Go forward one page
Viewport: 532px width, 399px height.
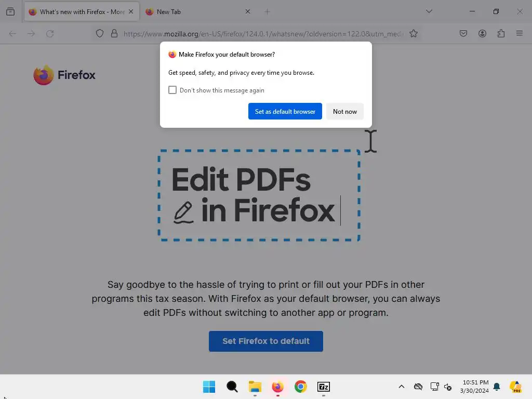31,34
